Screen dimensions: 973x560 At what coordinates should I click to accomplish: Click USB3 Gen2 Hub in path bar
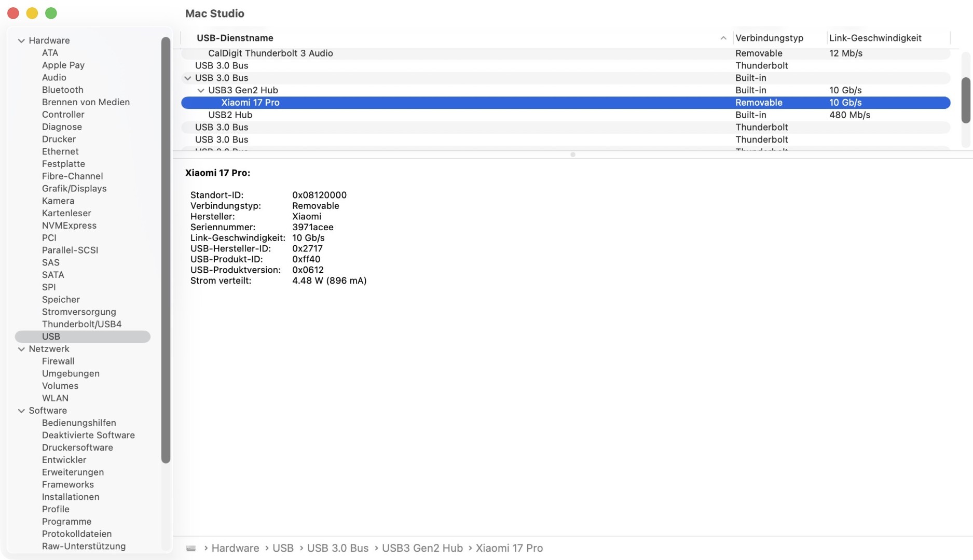422,548
